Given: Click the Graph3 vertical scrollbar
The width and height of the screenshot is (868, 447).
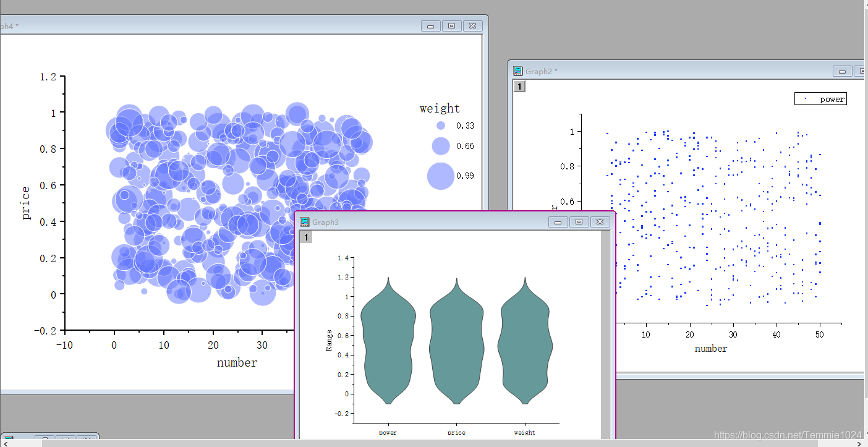Looking at the screenshot, I should point(606,335).
